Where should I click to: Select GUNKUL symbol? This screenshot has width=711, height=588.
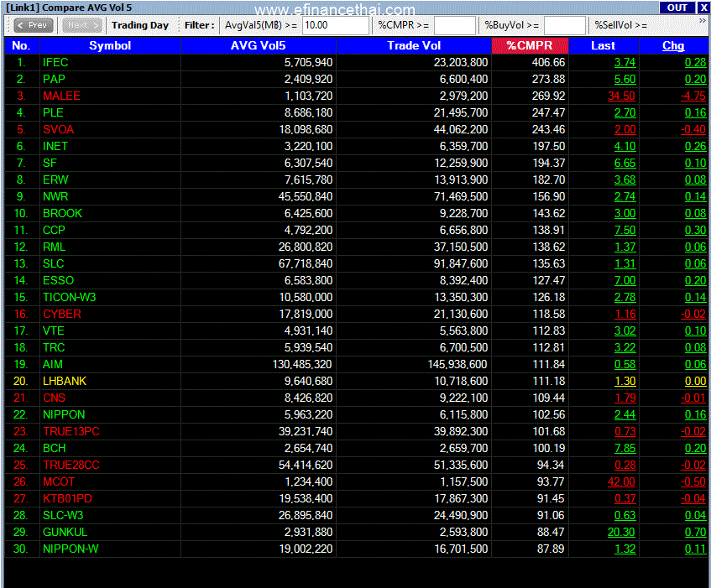pyautogui.click(x=65, y=532)
